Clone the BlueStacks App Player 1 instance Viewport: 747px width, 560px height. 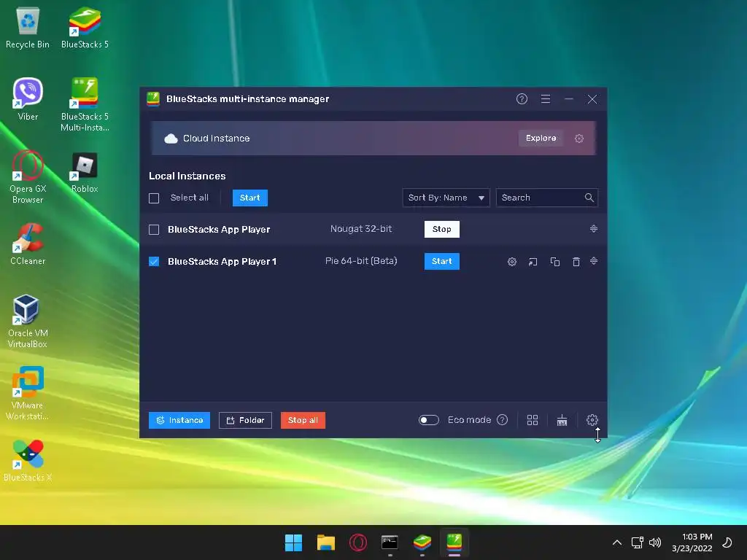555,262
